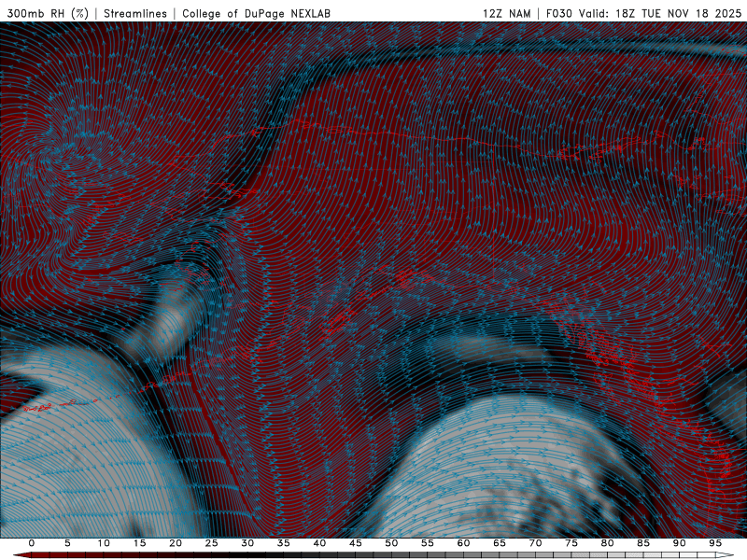The image size is (747, 560).
Task: Click the colorbar label "50"
Action: coord(391,543)
